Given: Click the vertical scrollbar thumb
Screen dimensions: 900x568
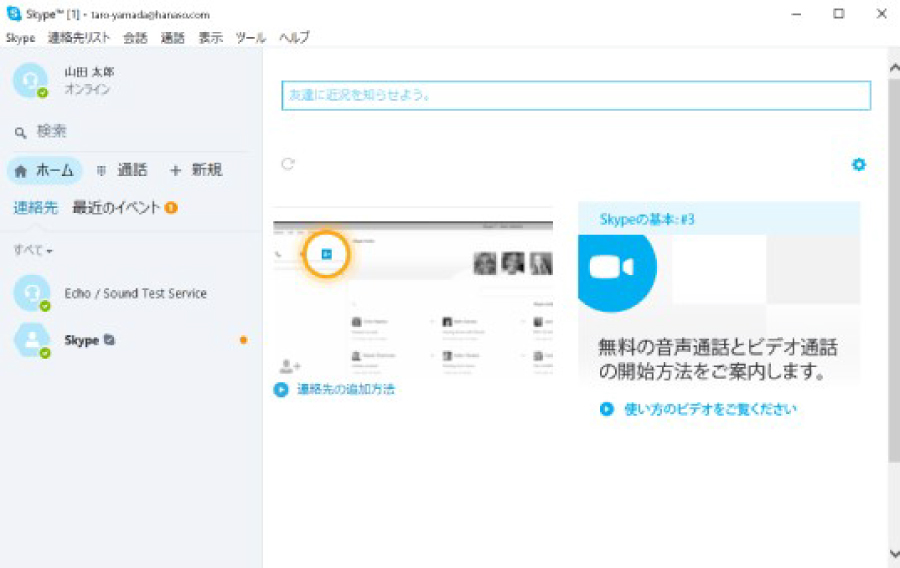Looking at the screenshot, I should point(894,270).
